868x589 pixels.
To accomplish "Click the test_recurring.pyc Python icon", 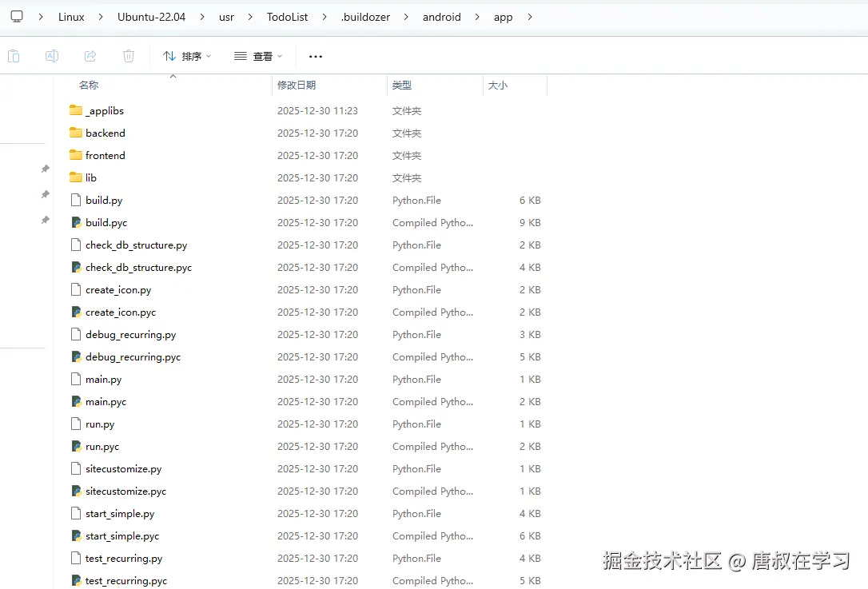I will [x=77, y=580].
